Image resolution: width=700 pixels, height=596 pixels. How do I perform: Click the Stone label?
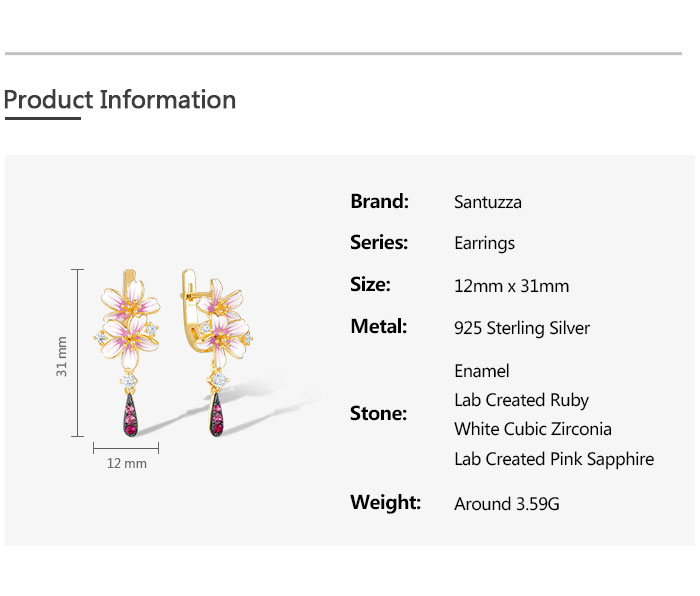(x=379, y=413)
